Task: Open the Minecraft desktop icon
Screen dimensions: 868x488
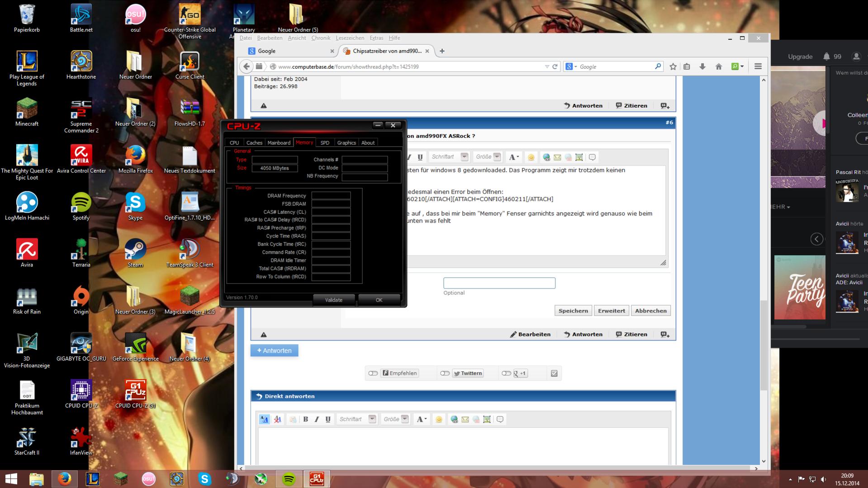Action: 27,112
